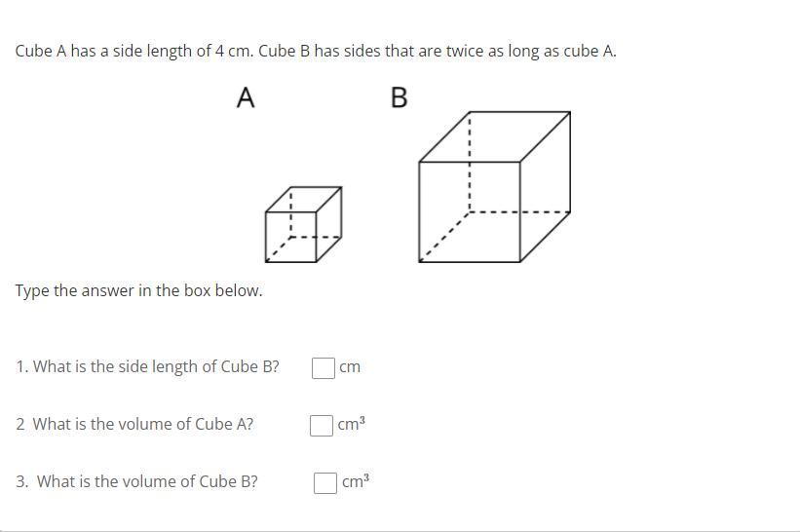Click the sentence starting "Cube A has a side length"
800x532 pixels.
tap(315, 52)
